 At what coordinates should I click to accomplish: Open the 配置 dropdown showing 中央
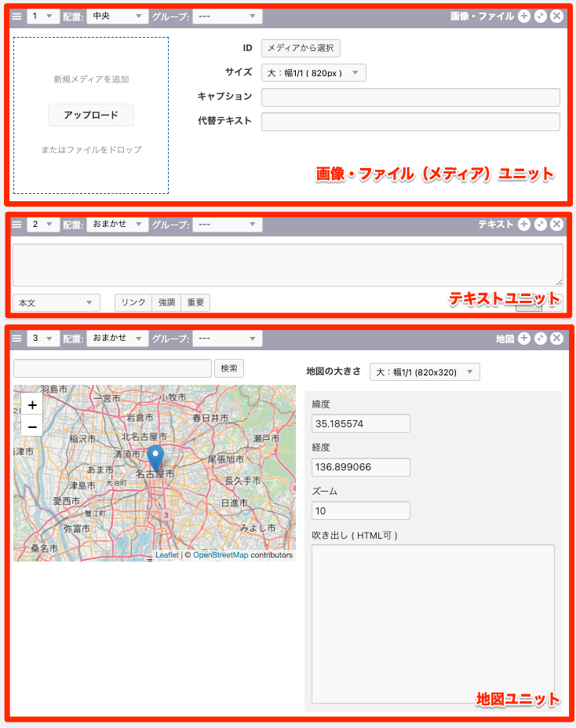(x=116, y=16)
